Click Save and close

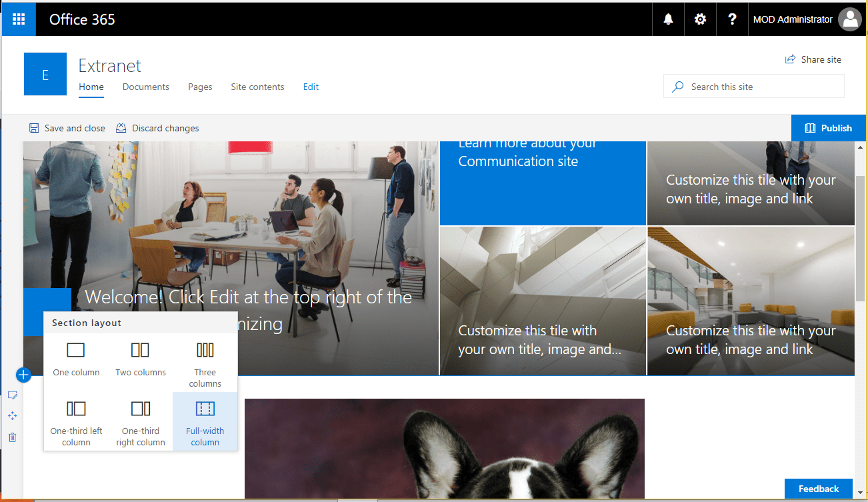click(x=67, y=128)
